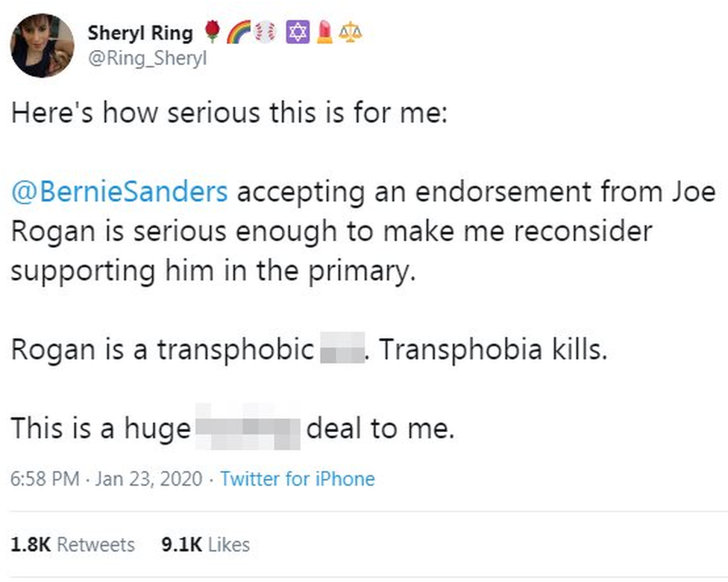This screenshot has height=582, width=728.
Task: Click the lipstick emoji in the username line
Action: click(x=324, y=31)
